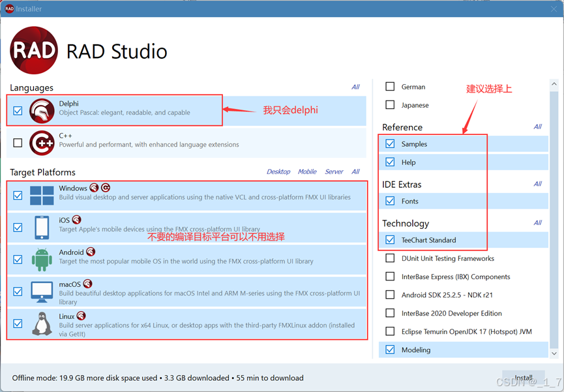The image size is (564, 392).
Task: Select Server target platforms filter
Action: pyautogui.click(x=334, y=172)
